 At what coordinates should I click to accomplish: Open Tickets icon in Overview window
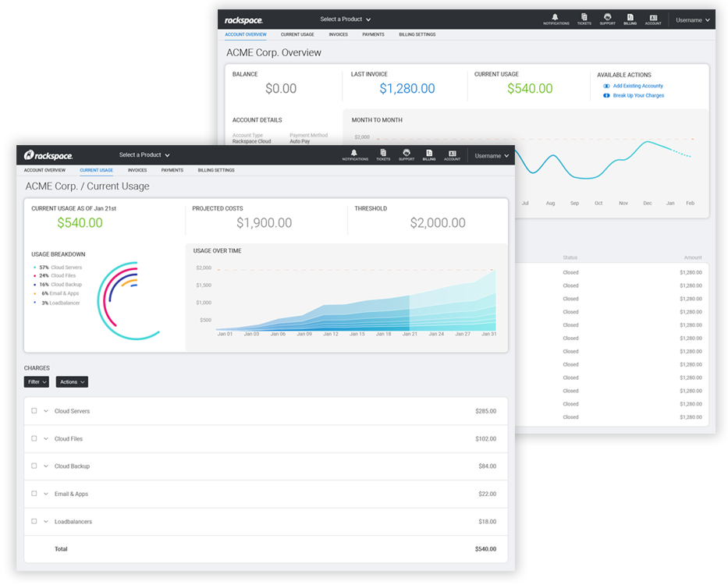[584, 19]
